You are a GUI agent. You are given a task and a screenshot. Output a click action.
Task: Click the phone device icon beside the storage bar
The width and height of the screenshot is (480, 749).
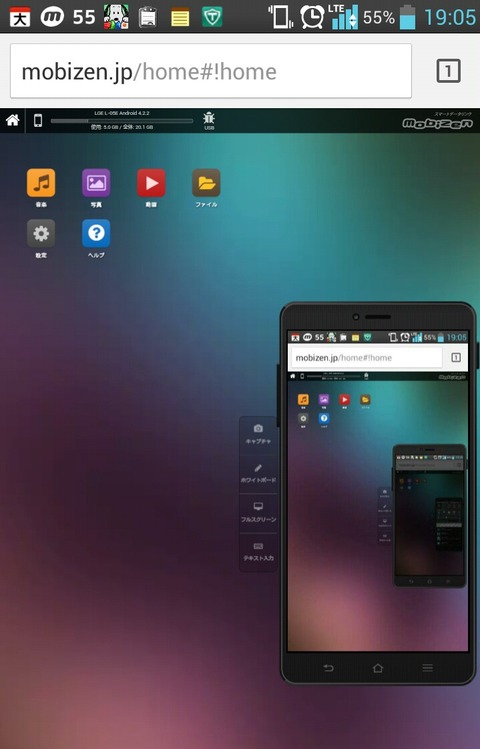pos(38,120)
